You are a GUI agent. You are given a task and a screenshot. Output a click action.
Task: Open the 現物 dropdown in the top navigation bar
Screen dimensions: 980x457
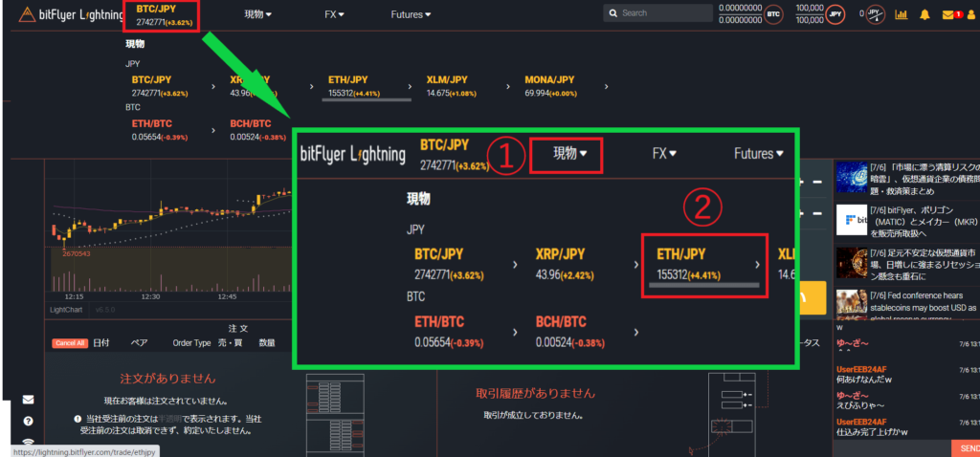[258, 13]
